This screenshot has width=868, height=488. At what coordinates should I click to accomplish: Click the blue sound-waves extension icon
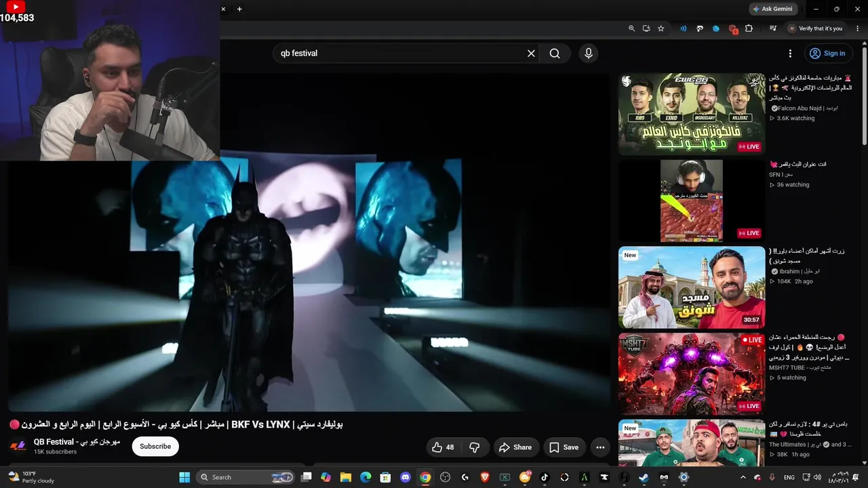coord(683,28)
